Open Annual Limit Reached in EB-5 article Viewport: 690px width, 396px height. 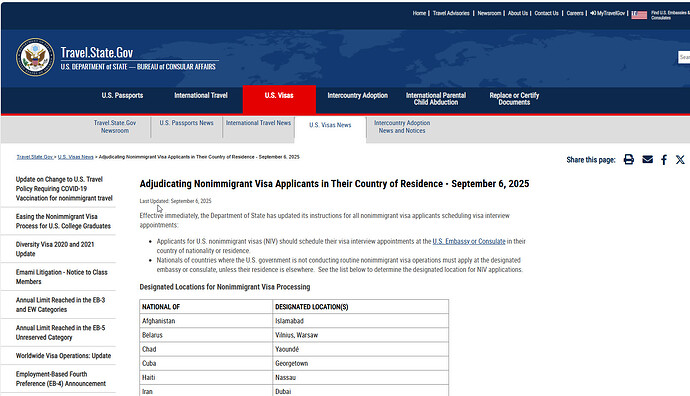point(60,333)
